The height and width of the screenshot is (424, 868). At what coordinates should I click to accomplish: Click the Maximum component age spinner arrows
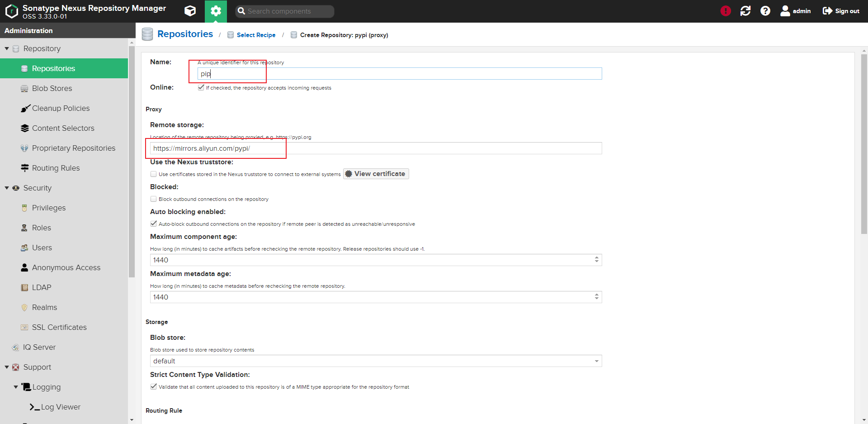coord(597,260)
